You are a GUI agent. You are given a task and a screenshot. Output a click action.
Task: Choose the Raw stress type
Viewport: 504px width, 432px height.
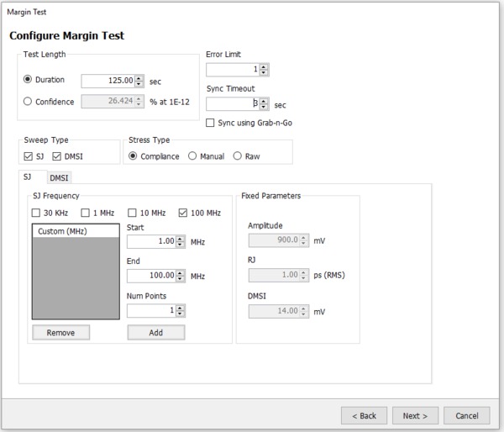[x=237, y=156]
